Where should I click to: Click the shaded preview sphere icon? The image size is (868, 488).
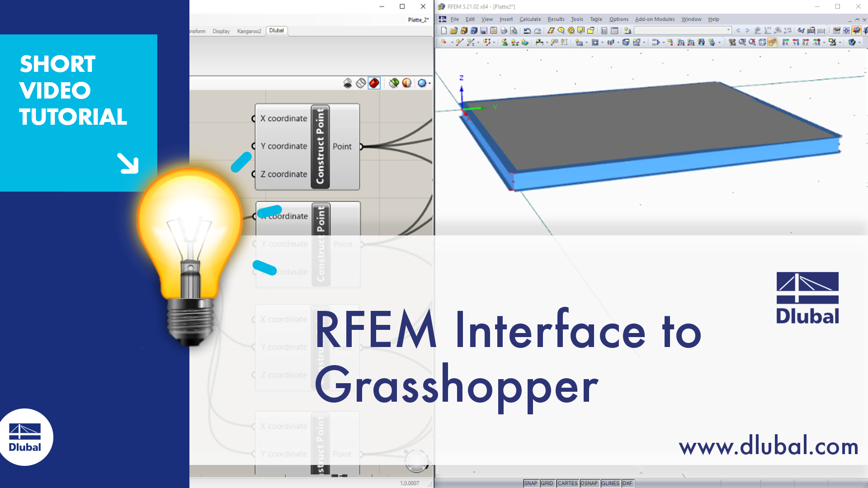tap(407, 83)
